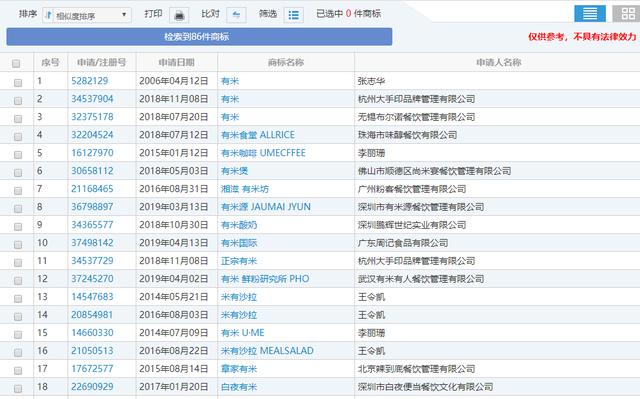
Task: Open trademark 白夜有米
Action: pyautogui.click(x=239, y=386)
